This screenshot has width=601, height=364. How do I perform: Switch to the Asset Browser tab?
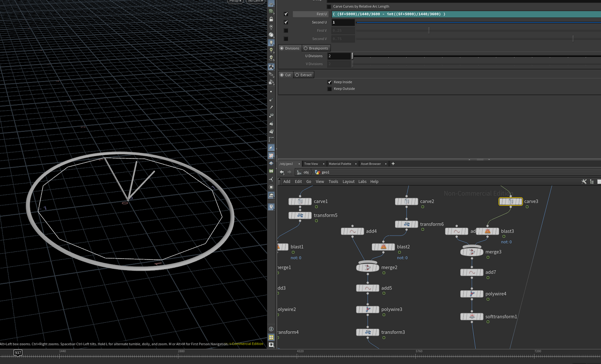[371, 164]
